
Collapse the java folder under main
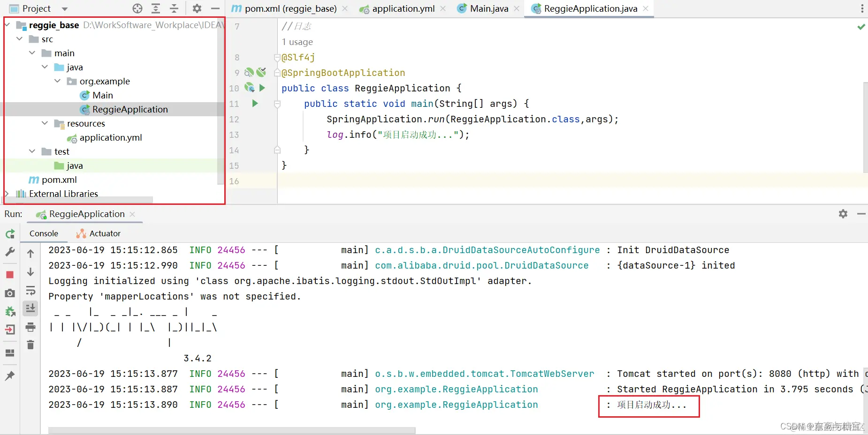coord(45,67)
